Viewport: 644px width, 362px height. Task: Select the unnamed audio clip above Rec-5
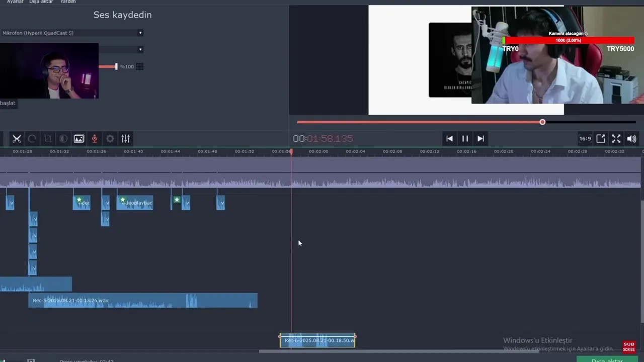point(36,285)
